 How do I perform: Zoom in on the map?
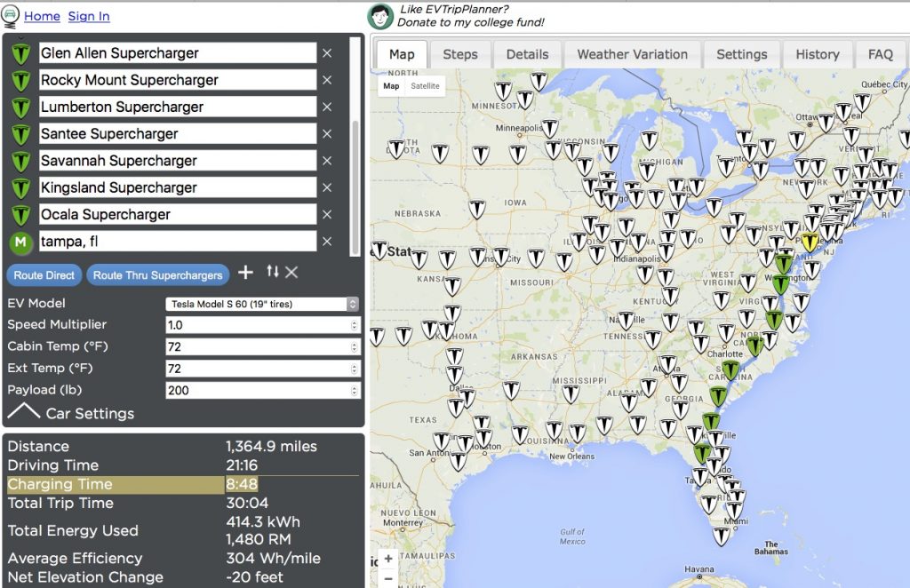pos(388,559)
